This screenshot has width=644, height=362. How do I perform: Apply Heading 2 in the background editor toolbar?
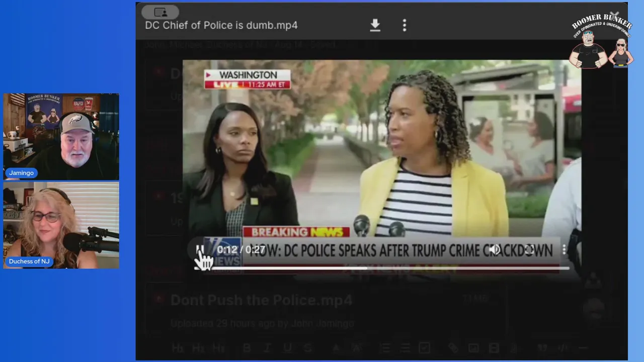(x=198, y=348)
